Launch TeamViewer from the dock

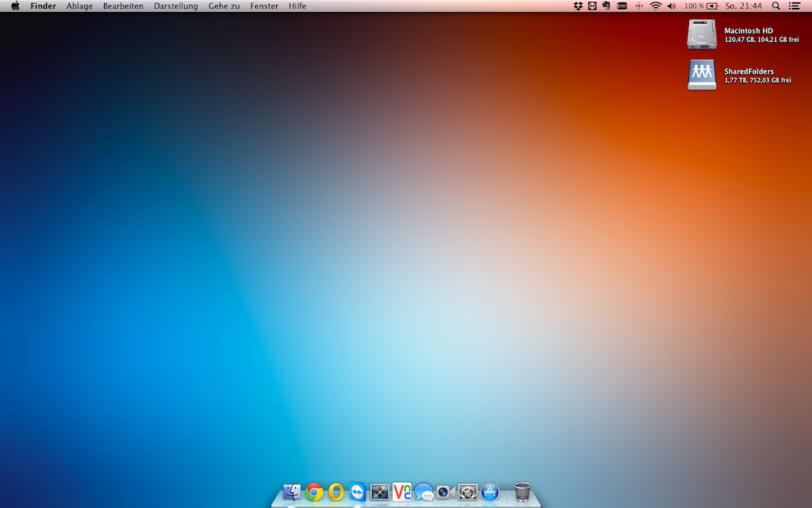(x=358, y=492)
